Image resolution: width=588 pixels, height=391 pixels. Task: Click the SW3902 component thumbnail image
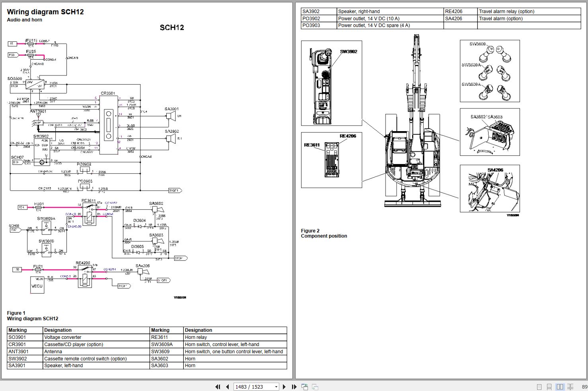pyautogui.click(x=331, y=83)
